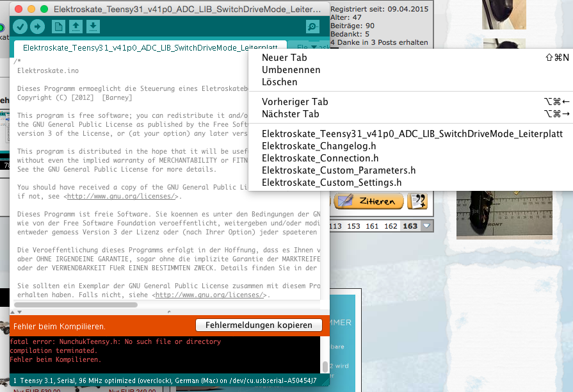Click the Upload arrow toolbar button
Image resolution: width=573 pixels, height=392 pixels.
point(37,26)
